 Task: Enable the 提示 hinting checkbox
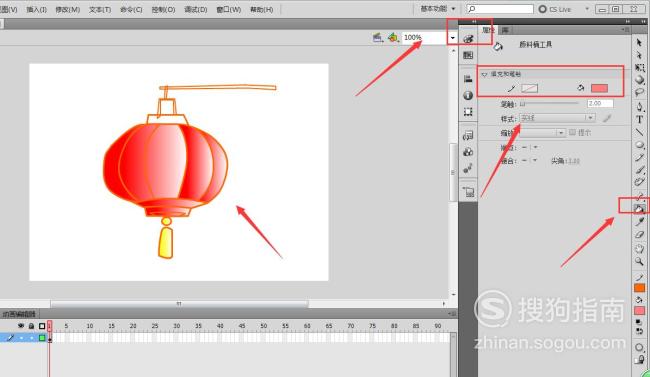tap(572, 132)
